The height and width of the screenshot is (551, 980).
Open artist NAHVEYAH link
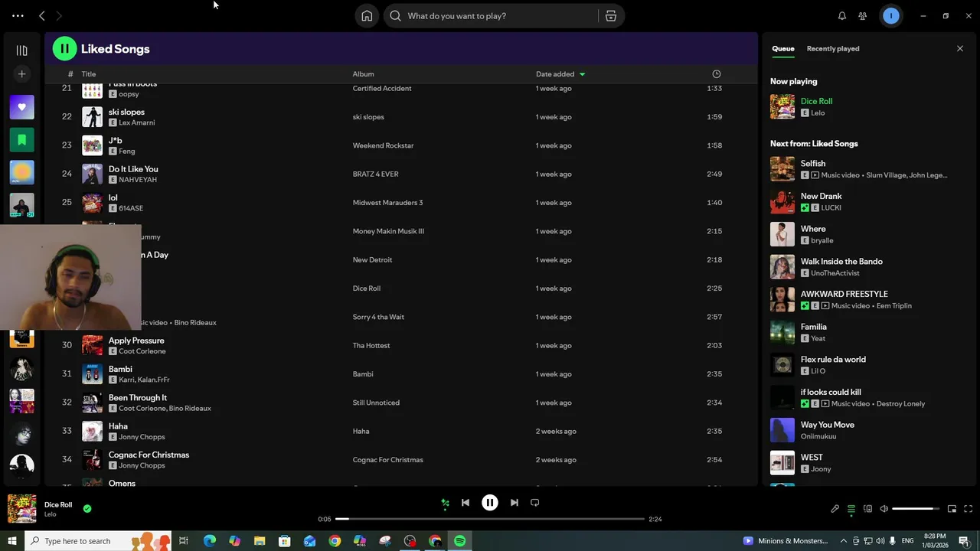pyautogui.click(x=138, y=180)
